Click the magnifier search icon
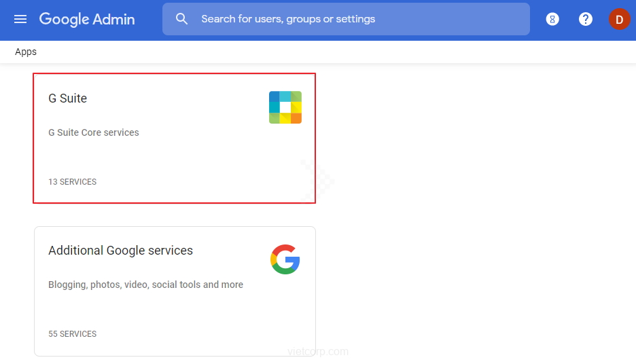The height and width of the screenshot is (364, 636). tap(181, 19)
